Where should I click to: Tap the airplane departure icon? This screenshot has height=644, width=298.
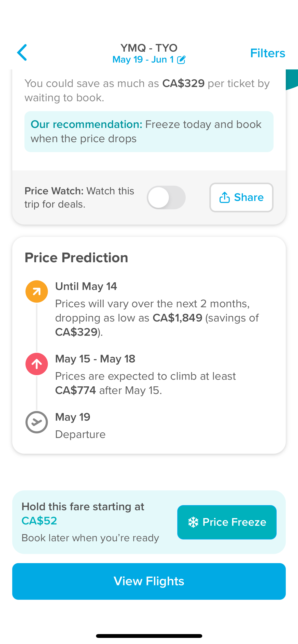tap(37, 422)
